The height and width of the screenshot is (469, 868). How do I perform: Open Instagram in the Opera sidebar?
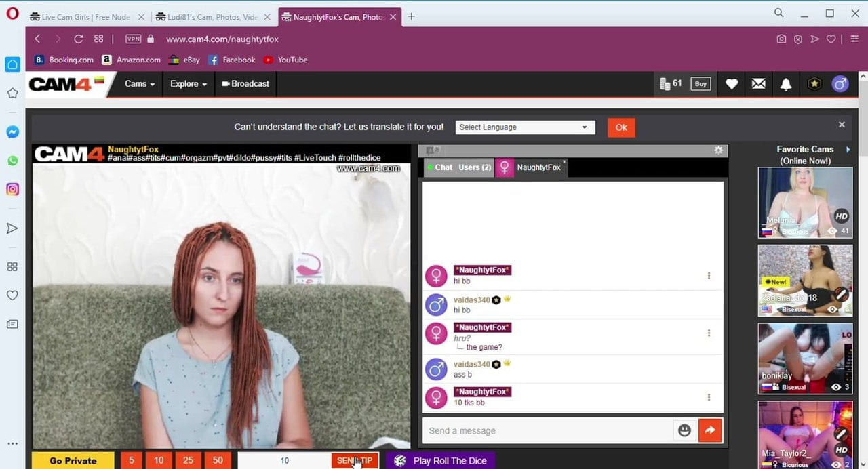click(12, 190)
